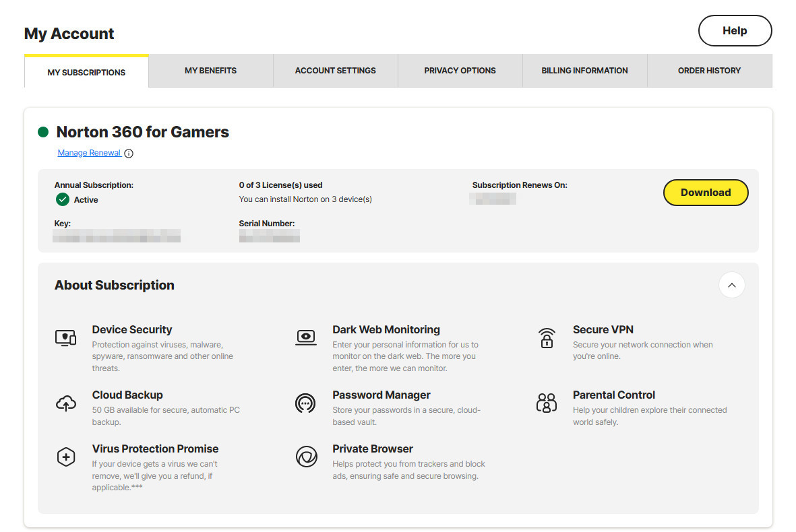Click the Serial Number: label
The width and height of the screenshot is (796, 532).
point(266,223)
